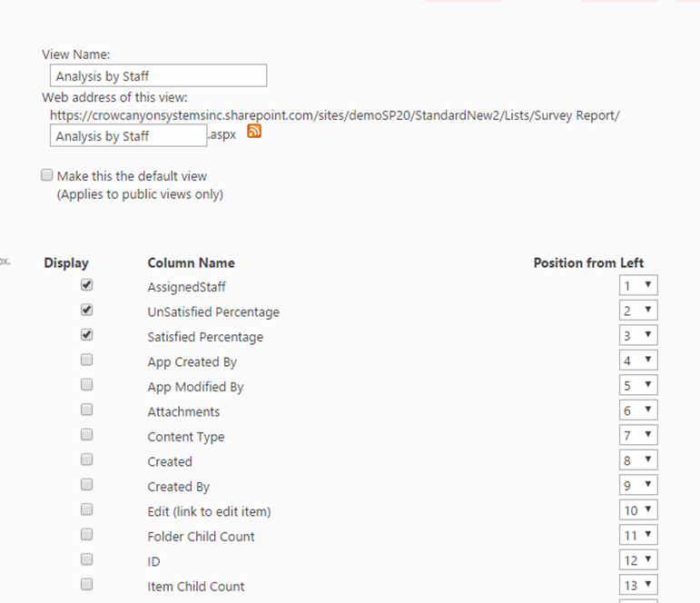Image resolution: width=700 pixels, height=603 pixels.
Task: Open Folder Child Count position dropdown
Action: (638, 536)
